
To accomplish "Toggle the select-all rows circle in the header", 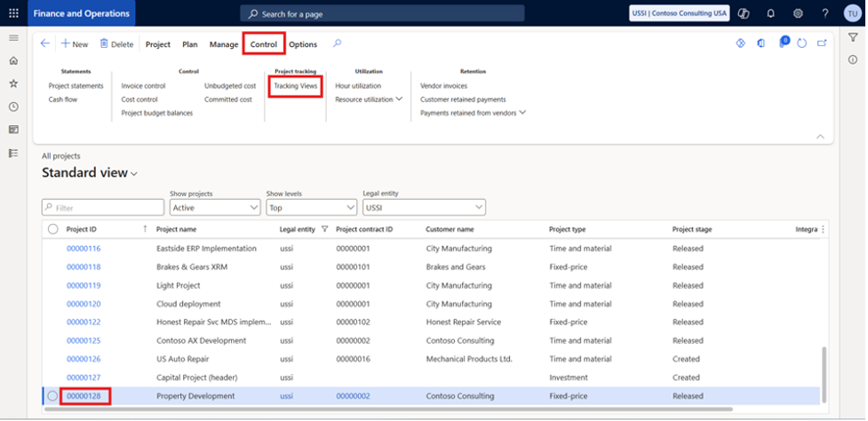I will click(52, 229).
